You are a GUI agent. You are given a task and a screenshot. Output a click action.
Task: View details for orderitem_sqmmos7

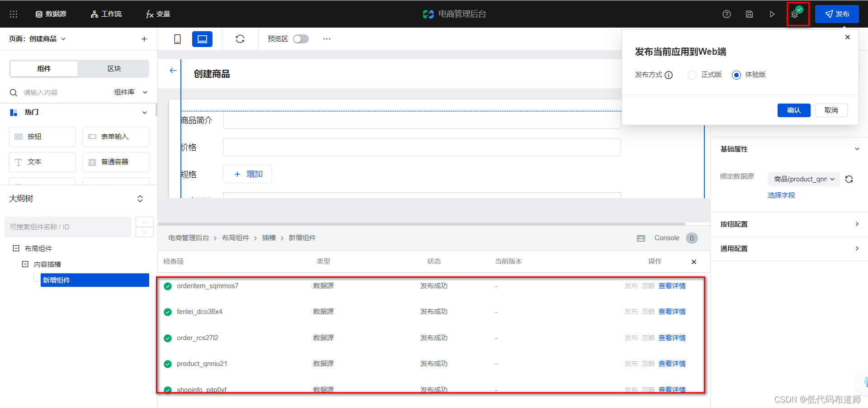coord(672,286)
